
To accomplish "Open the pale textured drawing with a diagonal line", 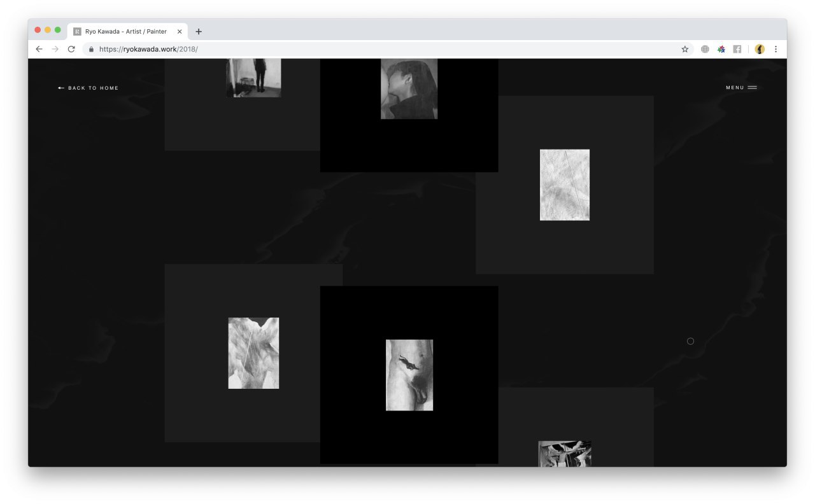I will pos(565,185).
